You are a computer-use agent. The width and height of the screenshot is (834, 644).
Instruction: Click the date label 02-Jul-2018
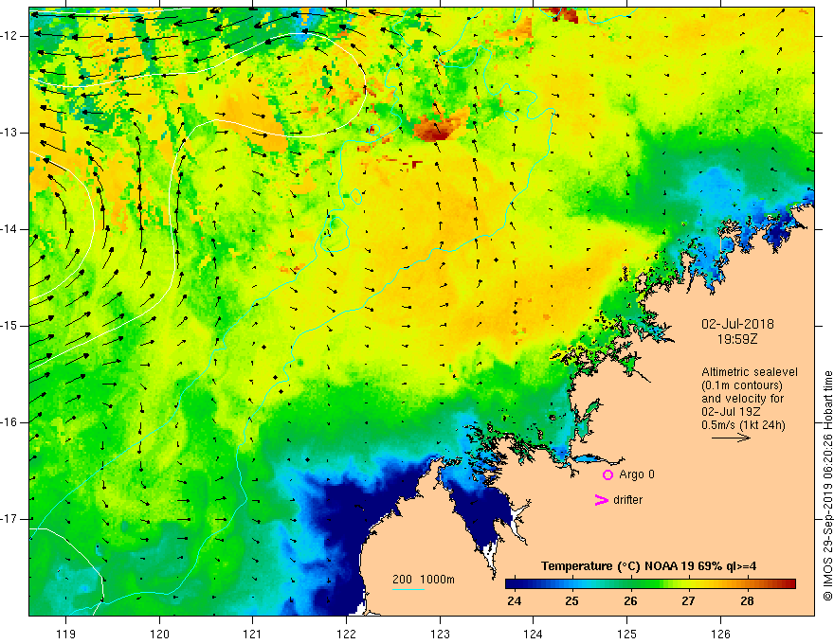[x=737, y=324]
